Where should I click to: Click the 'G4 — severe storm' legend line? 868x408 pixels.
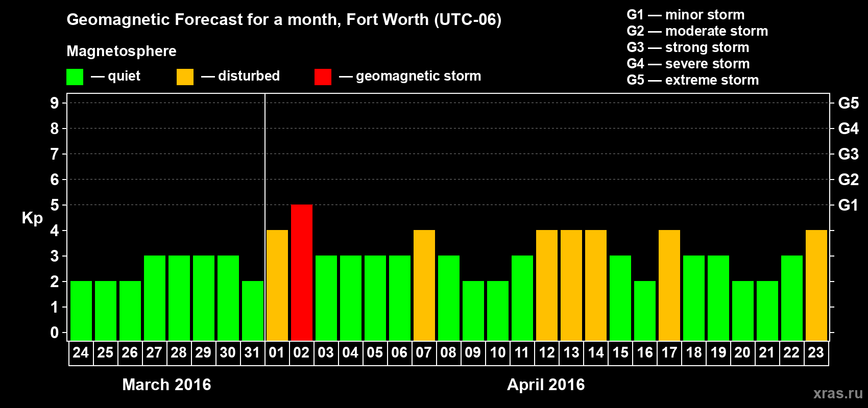[x=688, y=64]
